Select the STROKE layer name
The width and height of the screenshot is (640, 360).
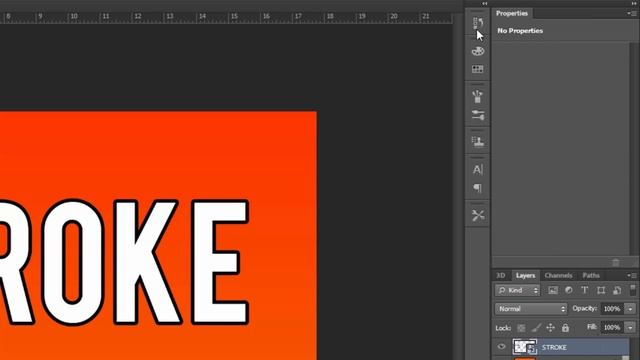pos(554,347)
